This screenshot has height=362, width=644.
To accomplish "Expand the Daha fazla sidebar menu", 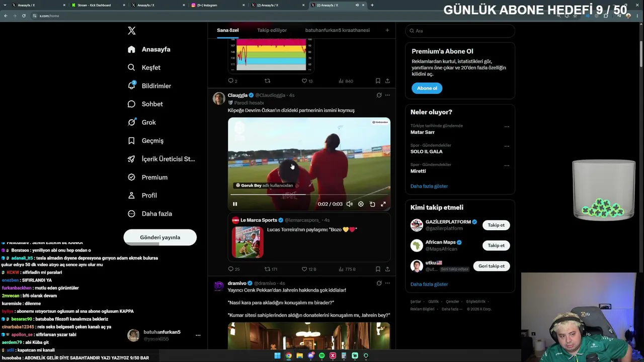I will point(150,214).
